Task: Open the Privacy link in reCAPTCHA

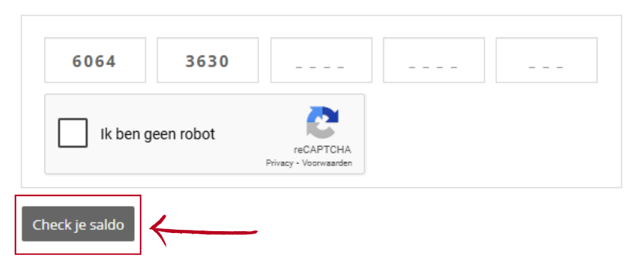Action: click(279, 163)
